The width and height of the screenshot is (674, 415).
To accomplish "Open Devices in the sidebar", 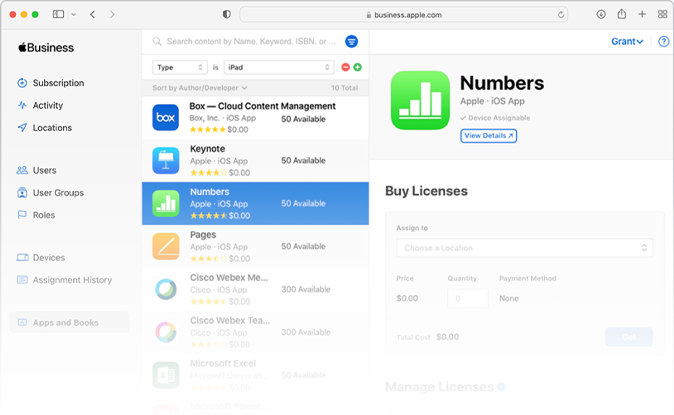I will 49,258.
